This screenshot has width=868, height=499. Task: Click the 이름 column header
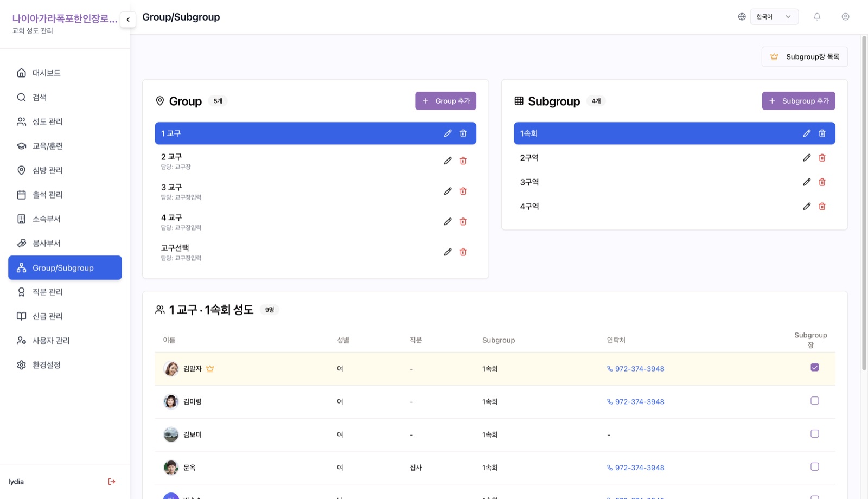(169, 340)
